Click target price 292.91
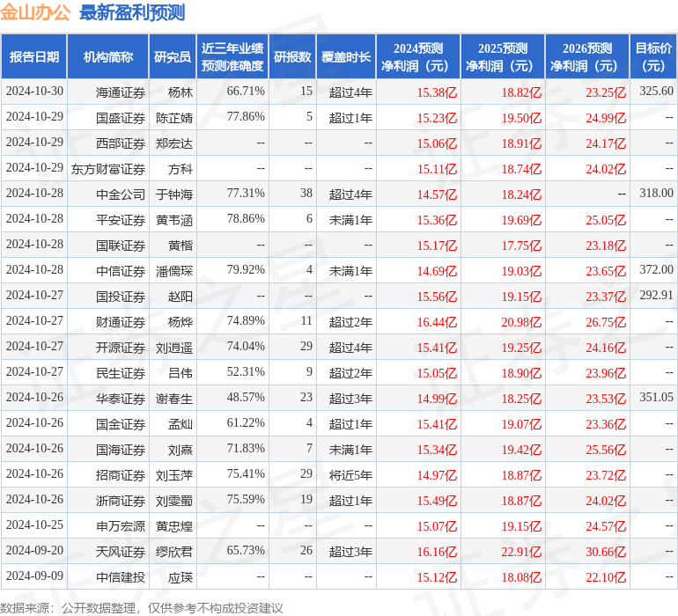678x616 pixels. [x=656, y=296]
